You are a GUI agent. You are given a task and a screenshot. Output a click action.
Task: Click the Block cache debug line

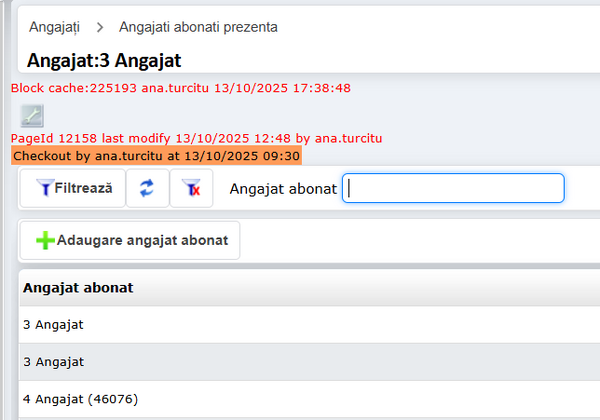(x=180, y=88)
